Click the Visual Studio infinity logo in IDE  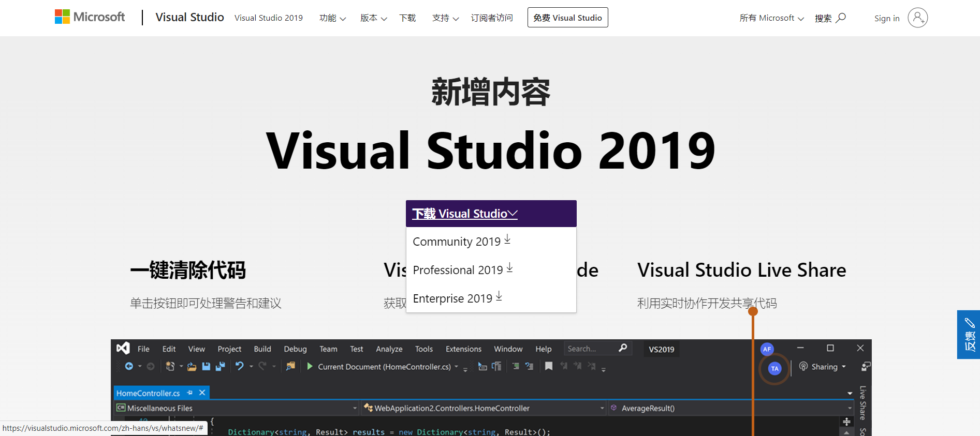pyautogui.click(x=123, y=348)
